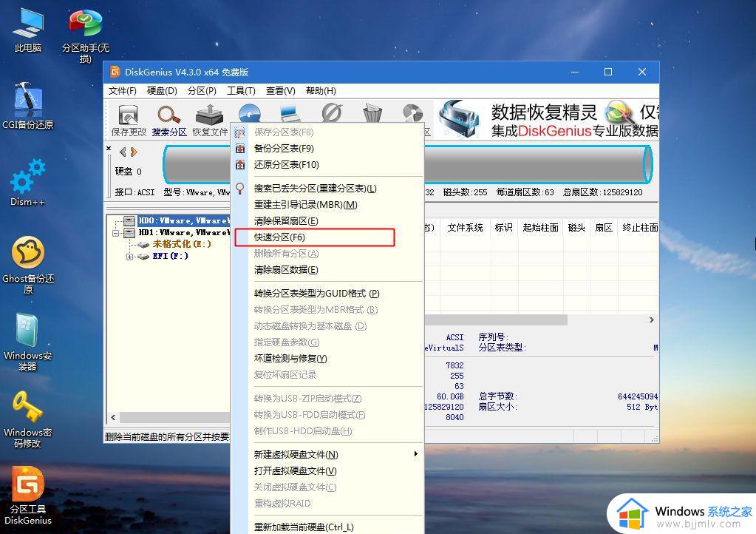Choose 坏道检测与修复 menu entry
Viewport: 756px width, 534px height.
pyautogui.click(x=328, y=359)
